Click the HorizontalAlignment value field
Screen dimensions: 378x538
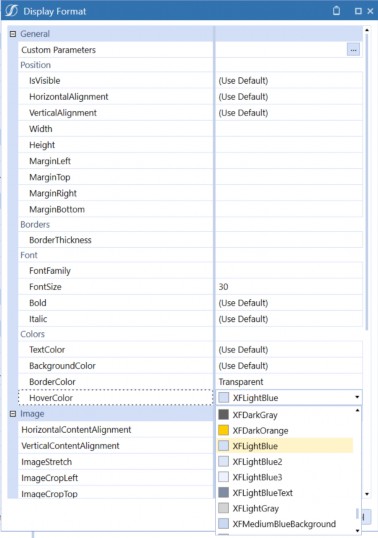[288, 97]
